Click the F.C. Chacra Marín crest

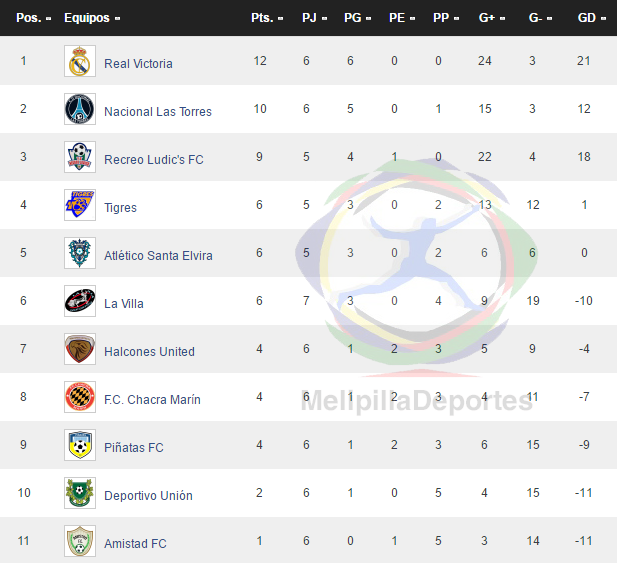pos(80,398)
